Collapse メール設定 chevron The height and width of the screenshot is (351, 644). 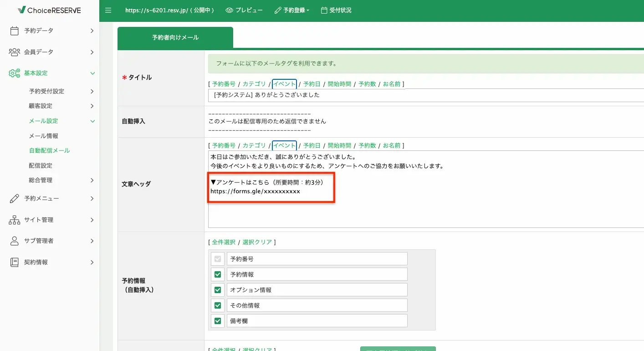pyautogui.click(x=92, y=121)
